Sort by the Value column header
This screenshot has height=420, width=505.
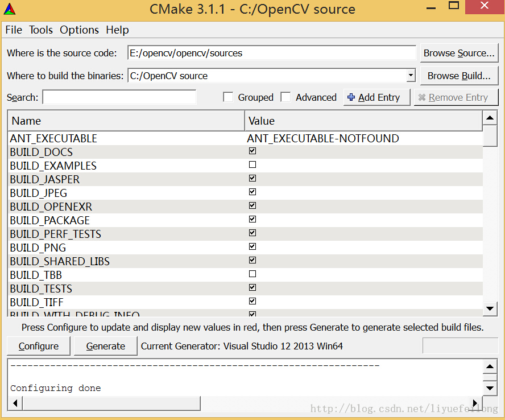click(363, 121)
